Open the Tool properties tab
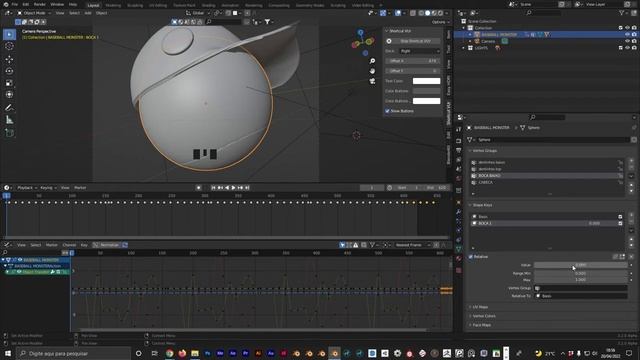 coord(459,129)
